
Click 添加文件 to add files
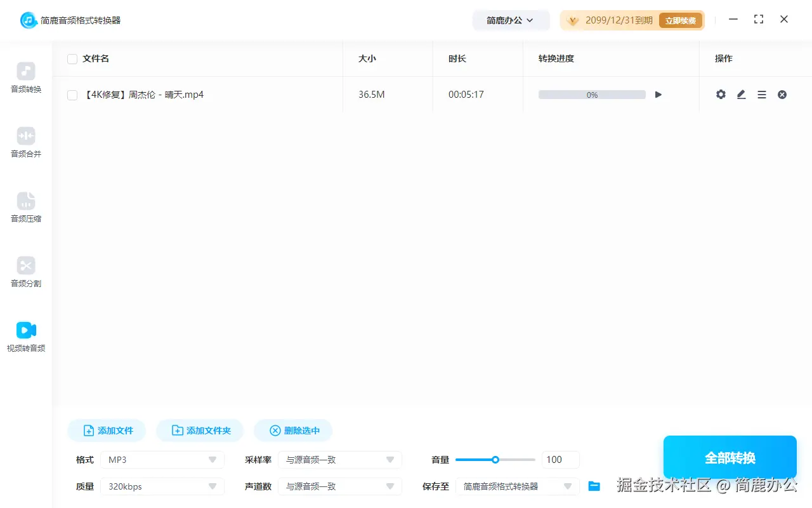(x=106, y=430)
